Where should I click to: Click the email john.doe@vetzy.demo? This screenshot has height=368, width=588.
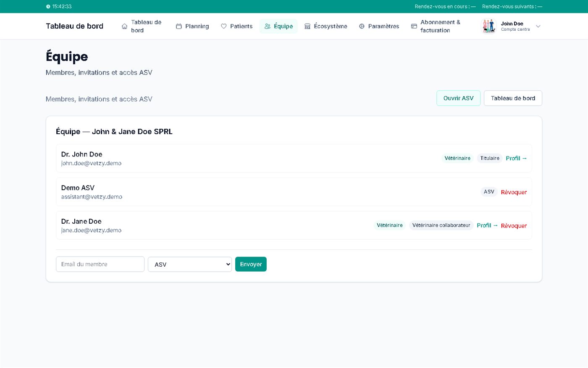pyautogui.click(x=91, y=163)
